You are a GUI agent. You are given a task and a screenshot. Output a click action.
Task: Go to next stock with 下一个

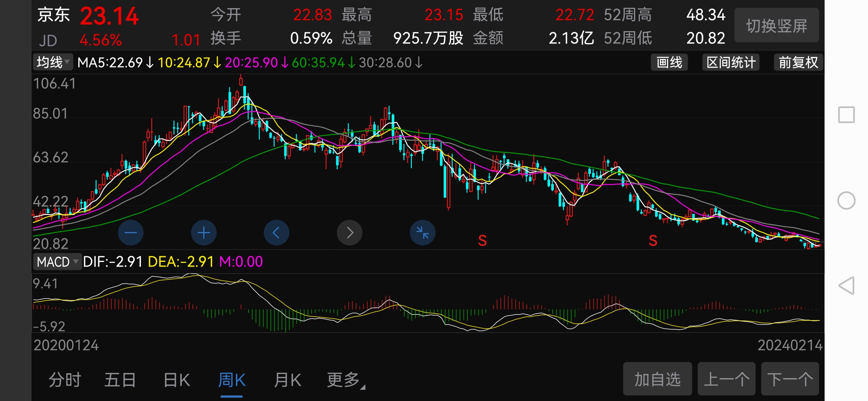click(790, 379)
